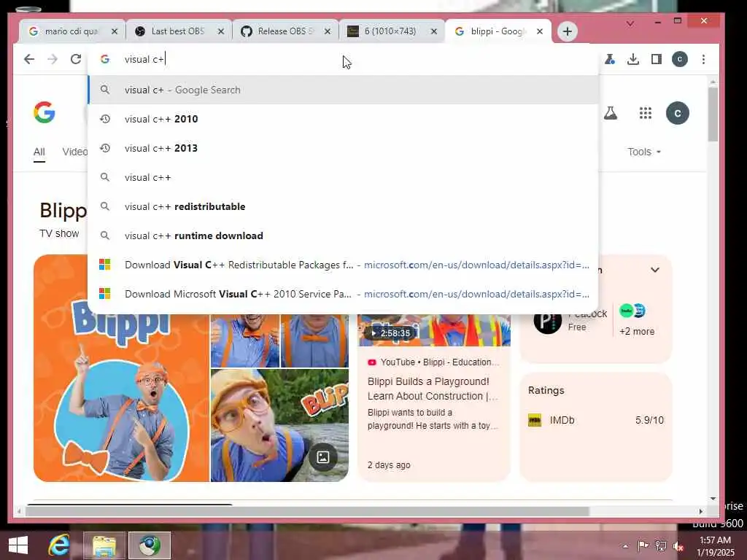Click the page vertical scrollbar thumb

713,114
